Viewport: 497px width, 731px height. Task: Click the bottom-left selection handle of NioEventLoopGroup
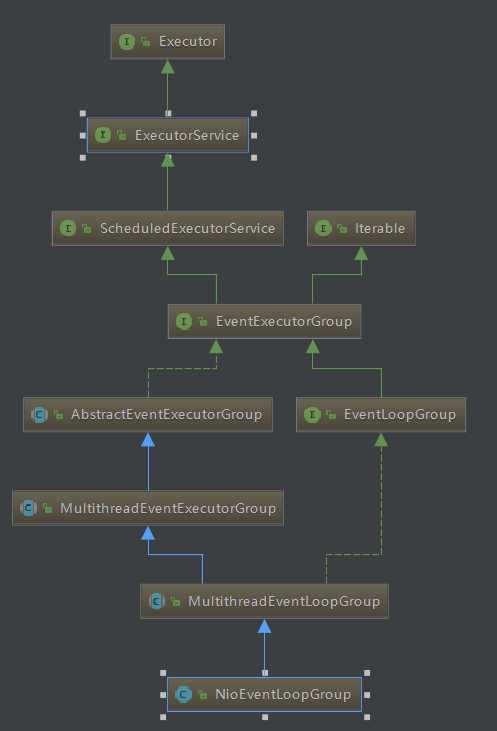point(163,717)
